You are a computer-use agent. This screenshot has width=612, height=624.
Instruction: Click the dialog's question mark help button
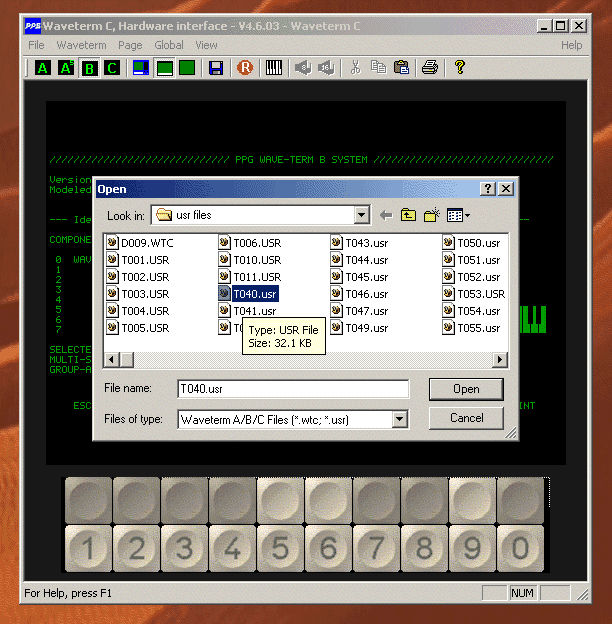pyautogui.click(x=487, y=189)
